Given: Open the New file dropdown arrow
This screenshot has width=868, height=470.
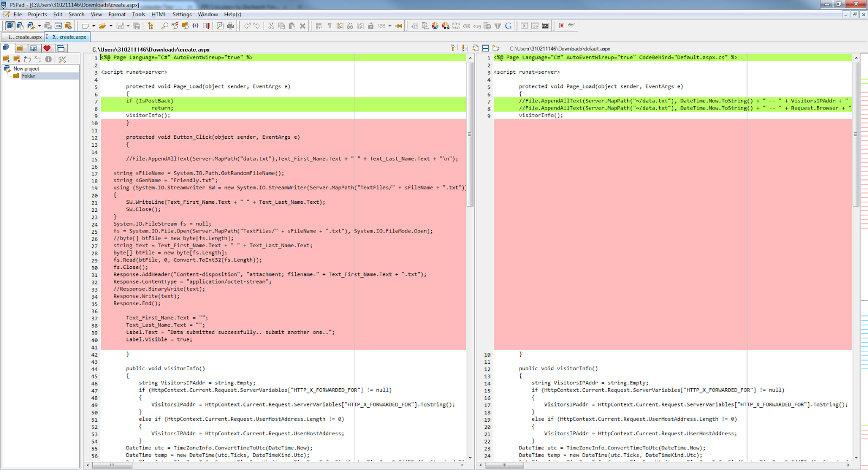Looking at the screenshot, I should 93,25.
